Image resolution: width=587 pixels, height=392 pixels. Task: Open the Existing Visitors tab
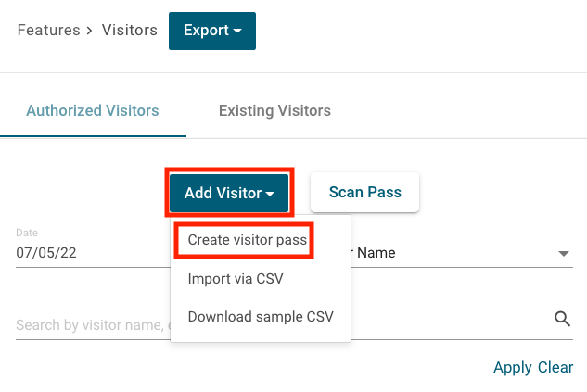click(274, 110)
